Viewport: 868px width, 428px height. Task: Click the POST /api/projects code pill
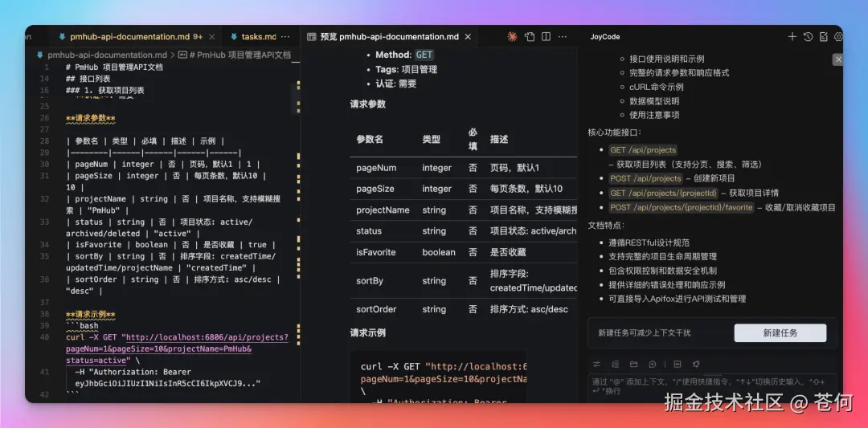(645, 178)
